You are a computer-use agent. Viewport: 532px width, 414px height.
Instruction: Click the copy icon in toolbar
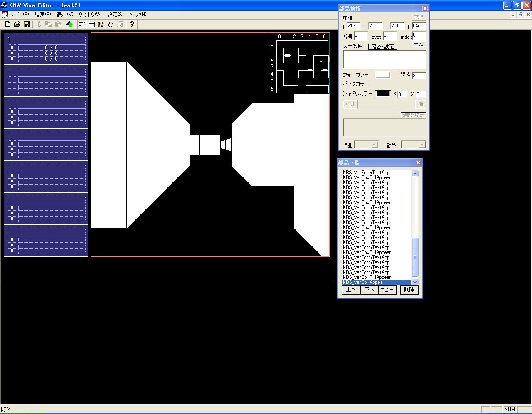pos(48,25)
